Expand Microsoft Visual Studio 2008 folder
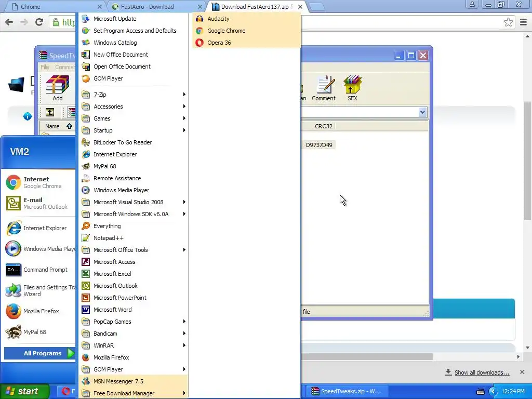Image resolution: width=532 pixels, height=399 pixels. point(134,202)
